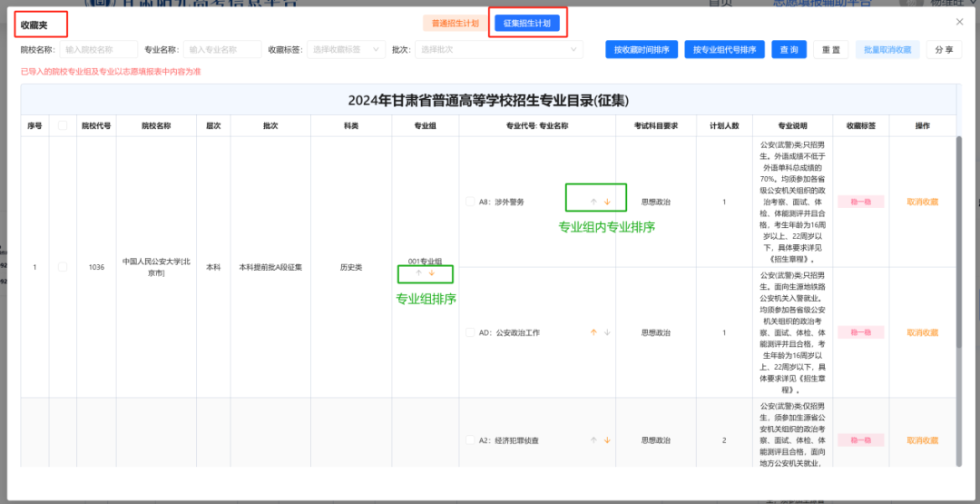Screen dimensions: 980x504
Task: Click the 计划人数 column header
Action: [724, 125]
